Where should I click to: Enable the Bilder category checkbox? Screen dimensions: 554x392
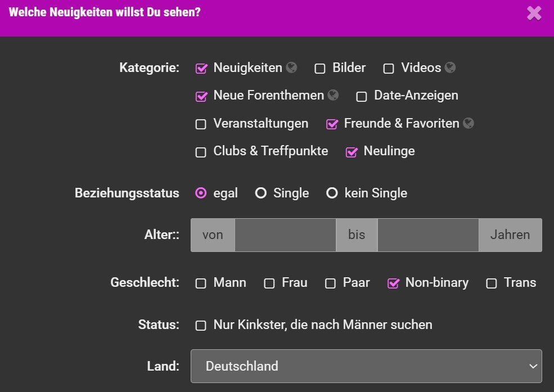point(320,69)
